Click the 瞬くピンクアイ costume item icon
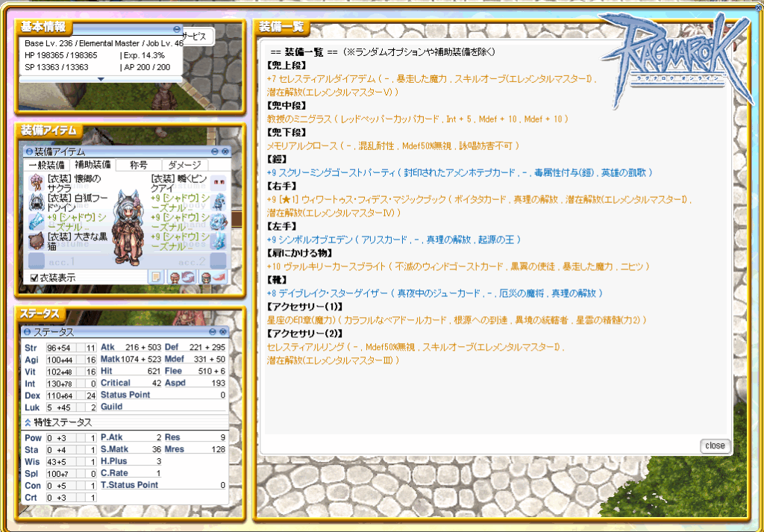This screenshot has width=764, height=532. (219, 183)
